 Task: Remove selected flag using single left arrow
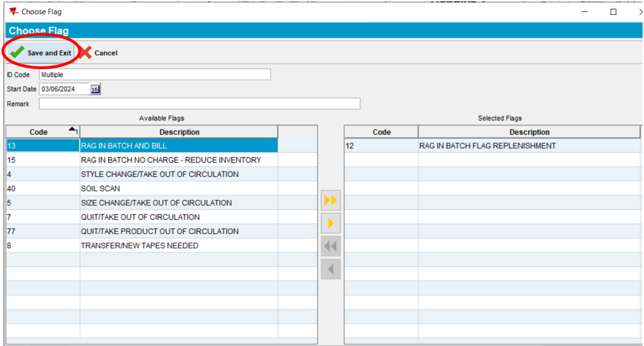click(331, 270)
